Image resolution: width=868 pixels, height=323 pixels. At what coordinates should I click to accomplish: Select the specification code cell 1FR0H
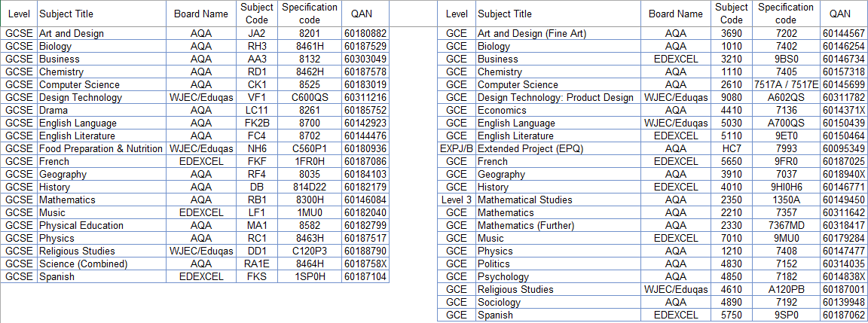pos(310,161)
